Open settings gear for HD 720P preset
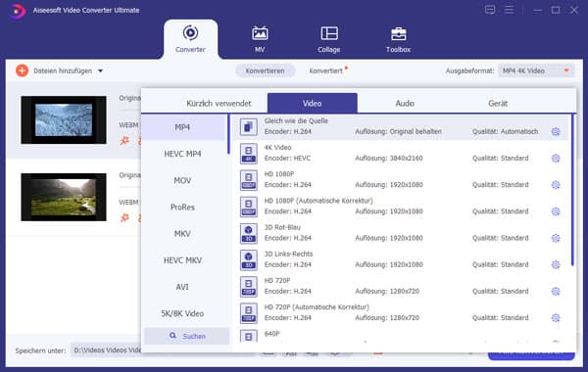The image size is (588, 372). pyautogui.click(x=556, y=292)
